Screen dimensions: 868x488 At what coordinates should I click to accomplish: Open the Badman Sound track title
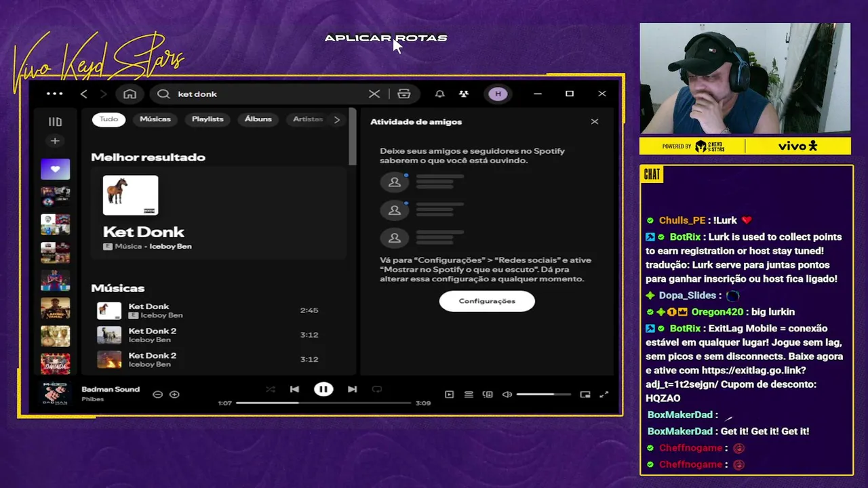pyautogui.click(x=111, y=389)
